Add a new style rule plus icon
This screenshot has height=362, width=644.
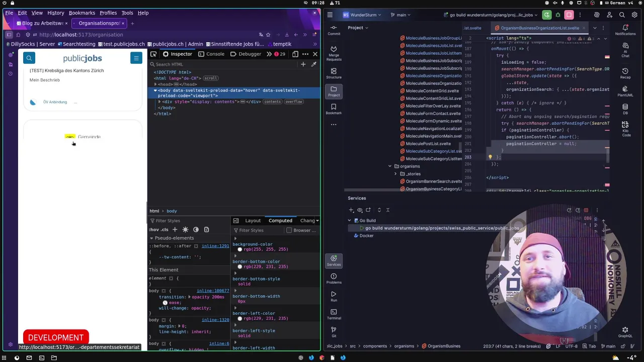(175, 229)
